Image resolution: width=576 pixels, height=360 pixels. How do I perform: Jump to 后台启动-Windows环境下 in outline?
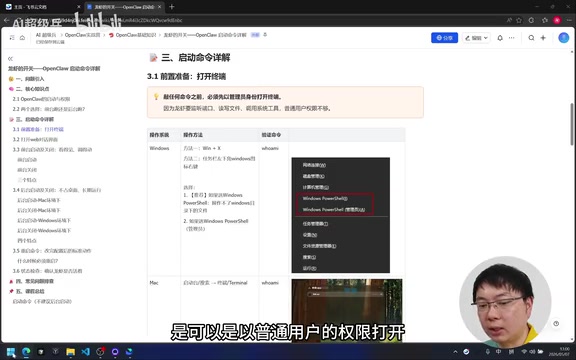point(44,220)
